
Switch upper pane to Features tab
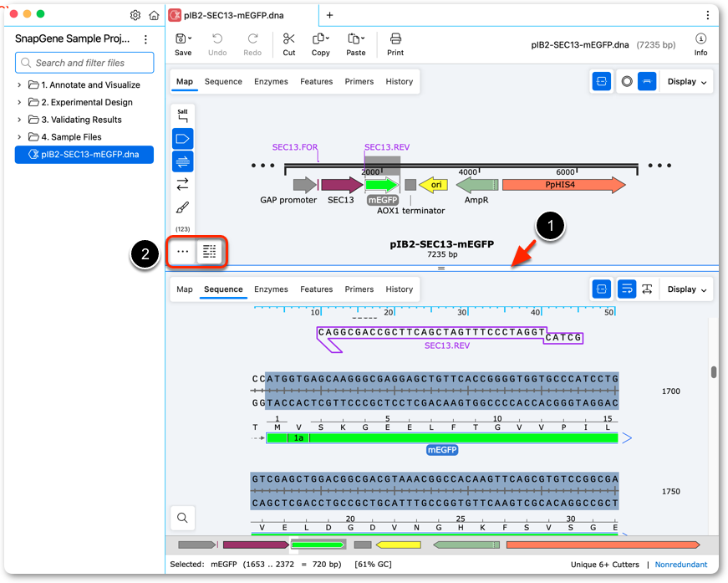317,82
